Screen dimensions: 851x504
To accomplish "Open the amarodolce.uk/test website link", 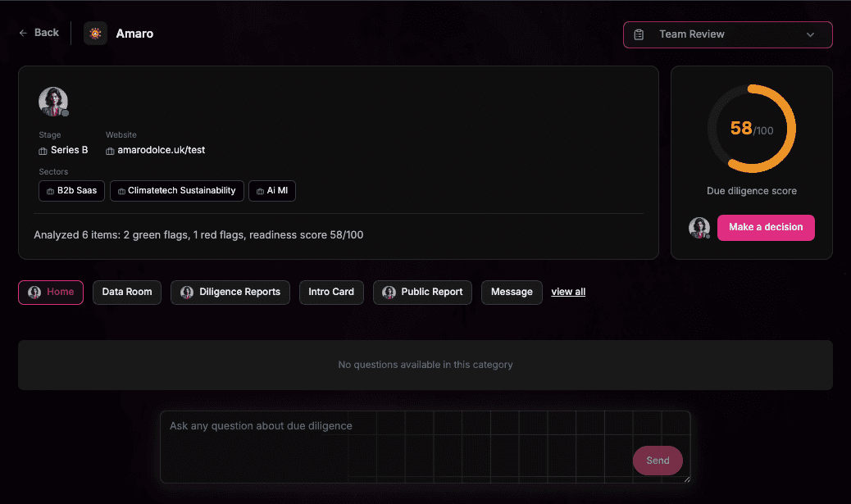I will pos(162,150).
